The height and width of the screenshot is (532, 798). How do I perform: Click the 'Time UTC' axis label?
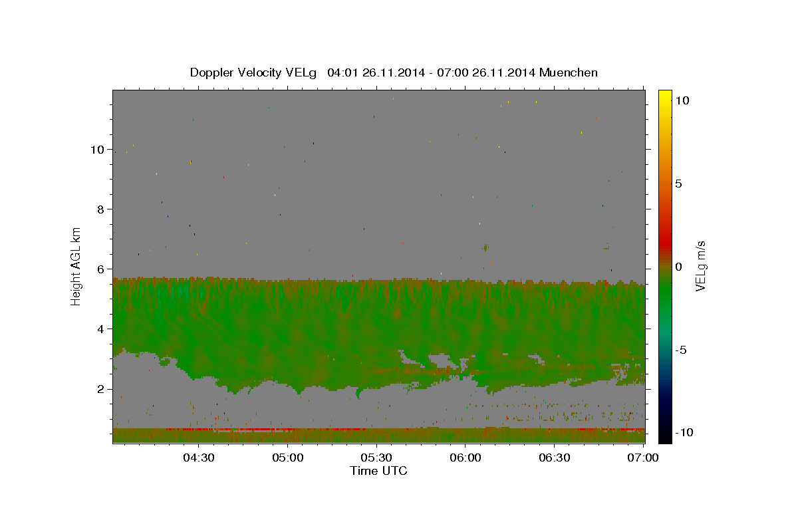click(x=378, y=471)
